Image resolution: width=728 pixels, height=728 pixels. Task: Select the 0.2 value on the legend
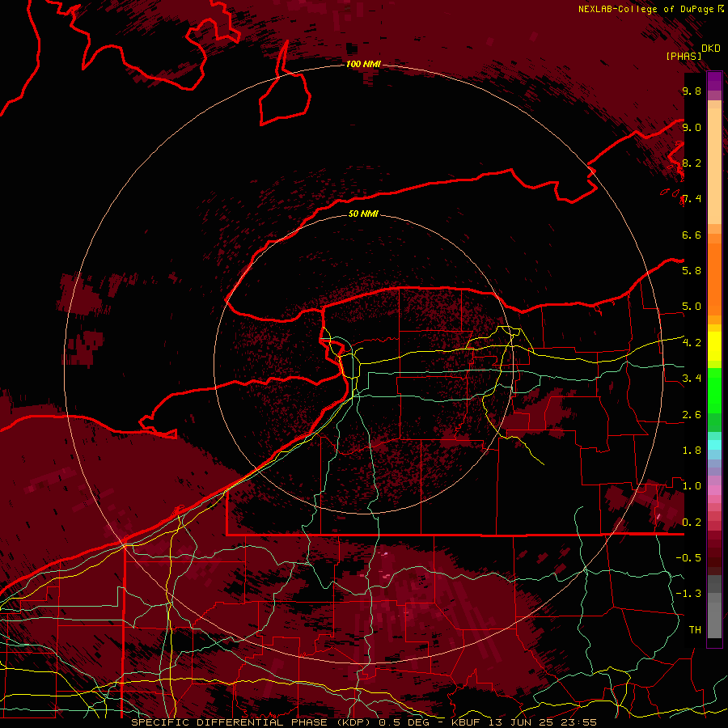point(692,522)
